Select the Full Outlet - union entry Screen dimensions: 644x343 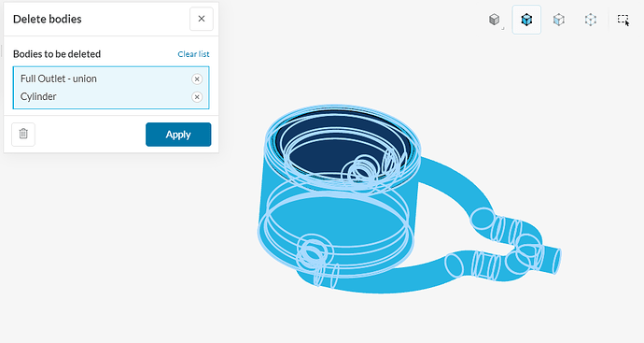[x=59, y=79]
